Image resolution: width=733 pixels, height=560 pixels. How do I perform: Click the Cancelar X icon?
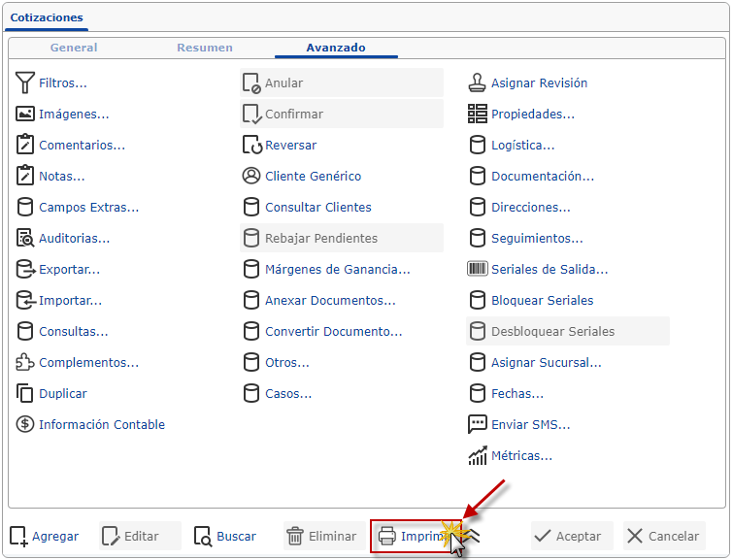[x=634, y=536]
